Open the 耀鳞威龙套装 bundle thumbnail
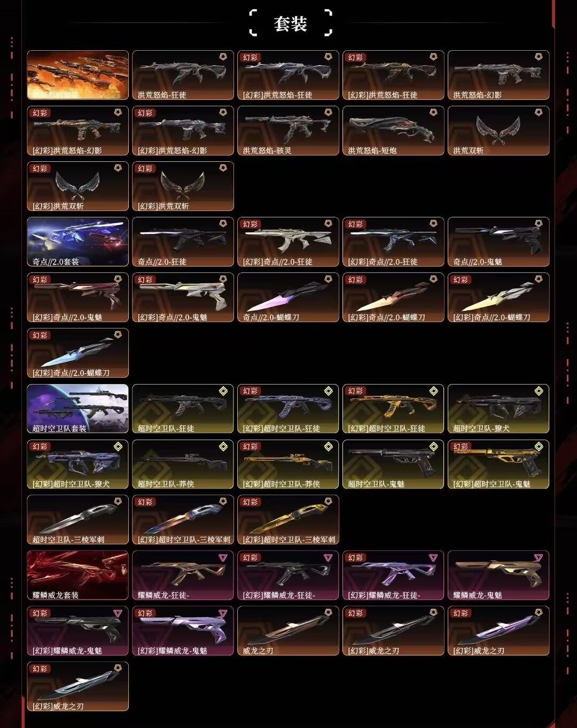The image size is (577, 728). tap(78, 575)
